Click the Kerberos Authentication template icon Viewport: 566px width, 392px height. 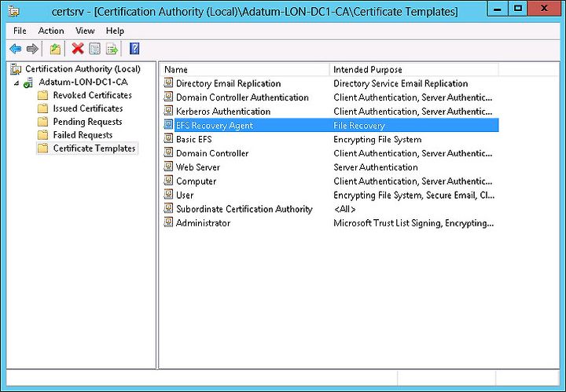[x=168, y=111]
